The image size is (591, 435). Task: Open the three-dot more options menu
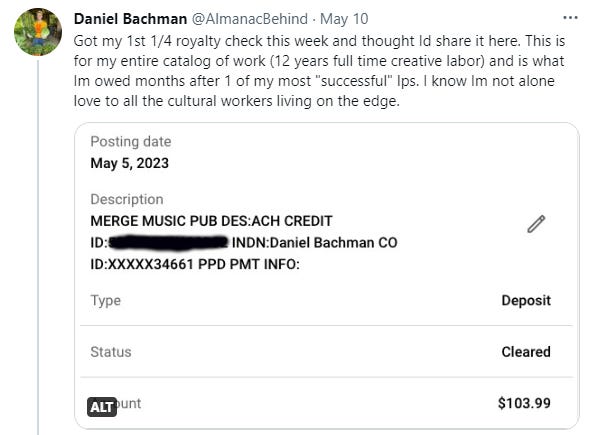(x=570, y=18)
